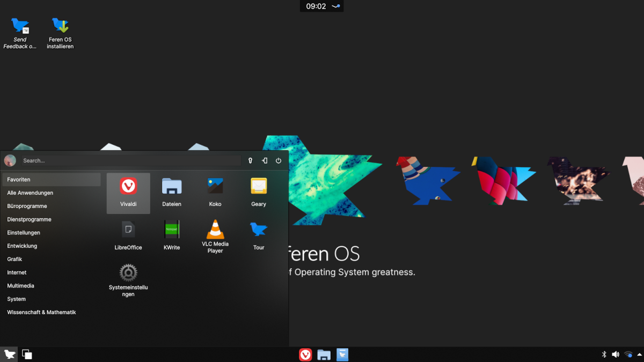Select Alle Anwendungen category
Image resolution: width=644 pixels, height=362 pixels.
click(x=51, y=193)
